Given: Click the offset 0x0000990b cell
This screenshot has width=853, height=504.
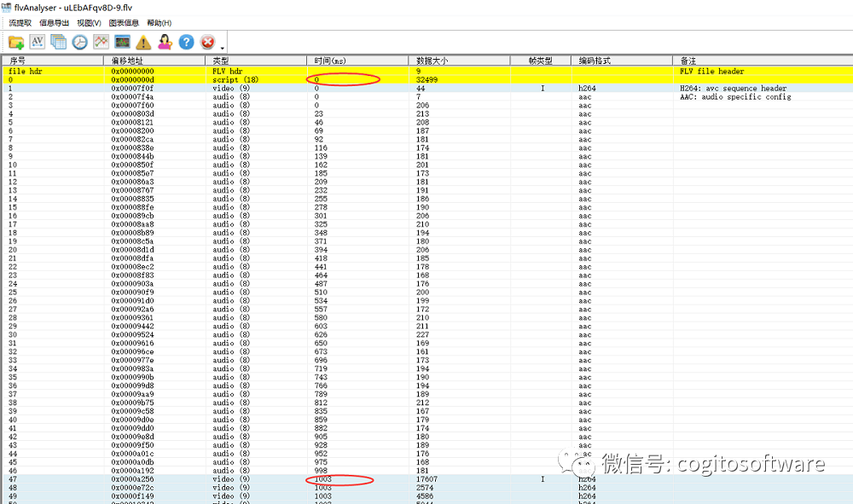Looking at the screenshot, I should (x=132, y=377).
